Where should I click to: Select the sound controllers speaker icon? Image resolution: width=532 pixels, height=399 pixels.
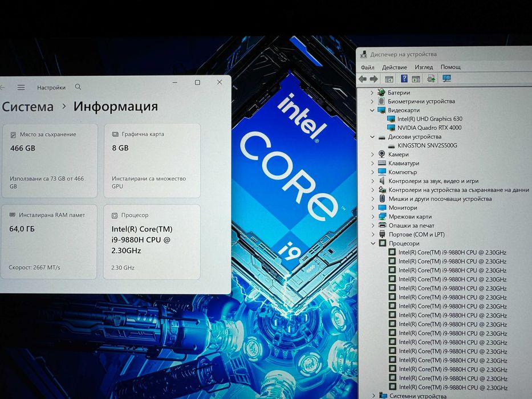click(x=382, y=181)
